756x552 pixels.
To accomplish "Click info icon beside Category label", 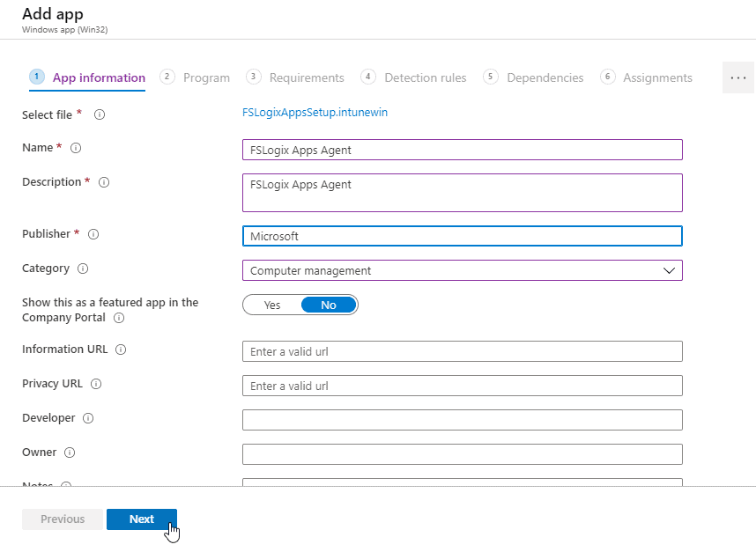I will (84, 269).
